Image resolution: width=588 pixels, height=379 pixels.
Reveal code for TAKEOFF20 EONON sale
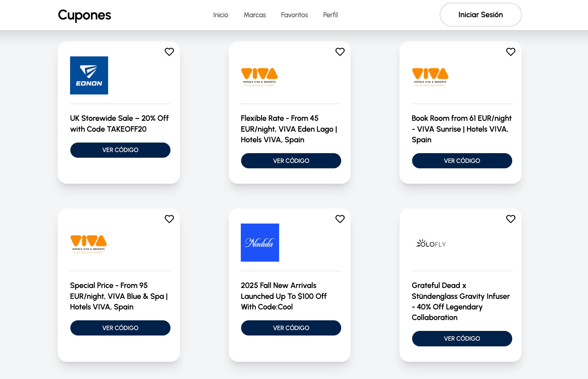point(120,150)
